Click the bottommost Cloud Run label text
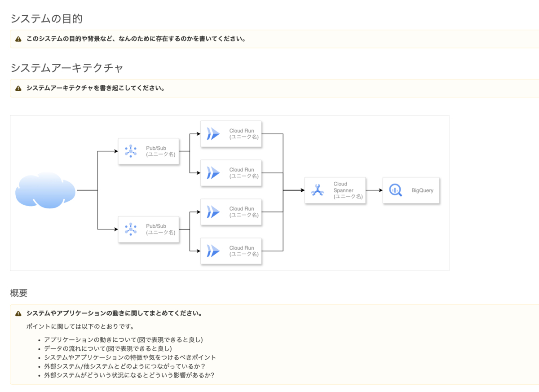This screenshot has height=392, width=539. point(244,251)
